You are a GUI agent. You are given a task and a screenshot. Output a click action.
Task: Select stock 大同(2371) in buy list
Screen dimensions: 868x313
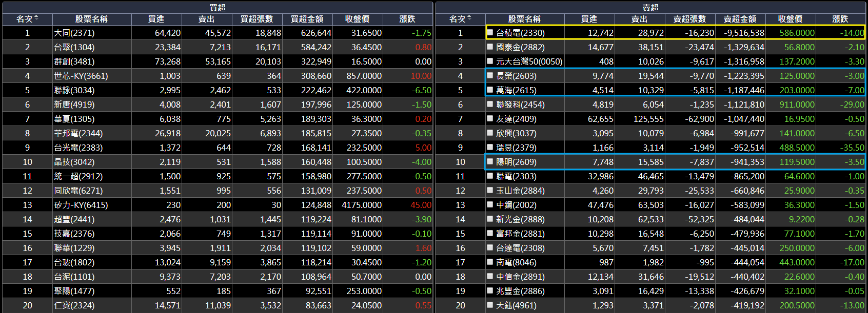click(x=74, y=33)
